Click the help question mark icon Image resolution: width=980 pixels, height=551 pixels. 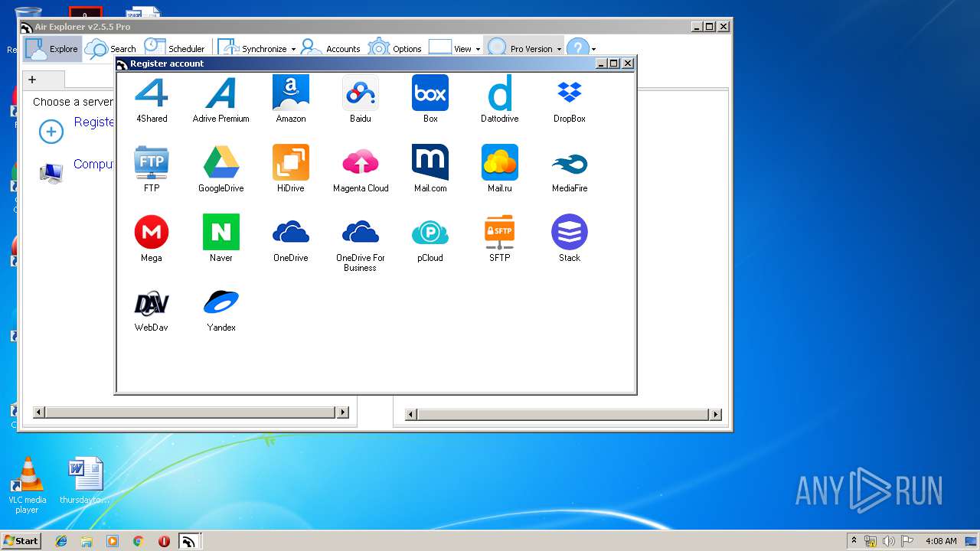click(578, 48)
